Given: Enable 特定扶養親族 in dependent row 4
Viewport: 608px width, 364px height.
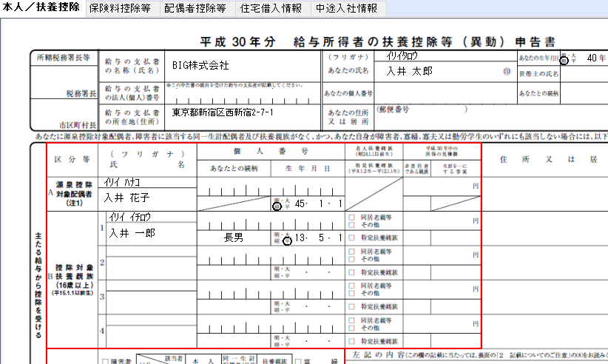Looking at the screenshot, I should tap(351, 342).
